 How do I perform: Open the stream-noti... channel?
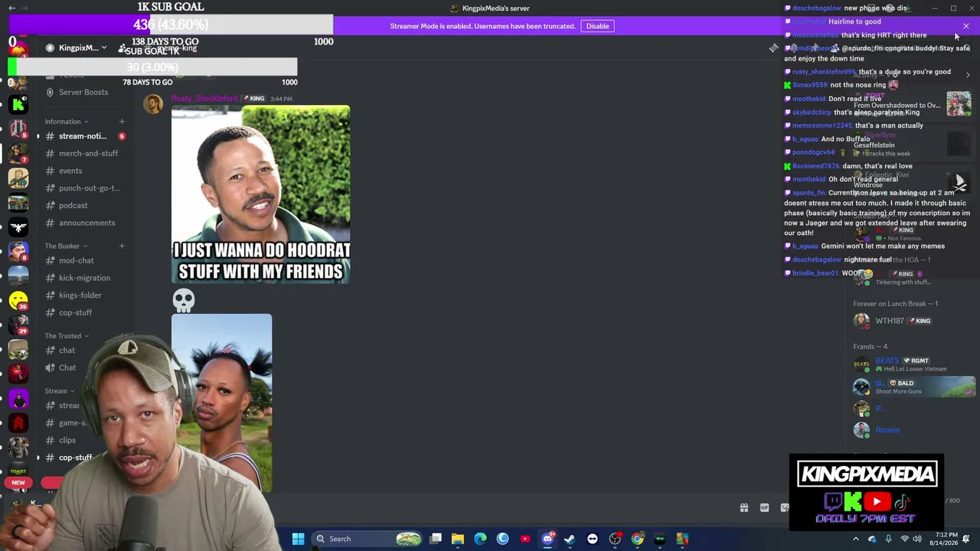pyautogui.click(x=83, y=136)
